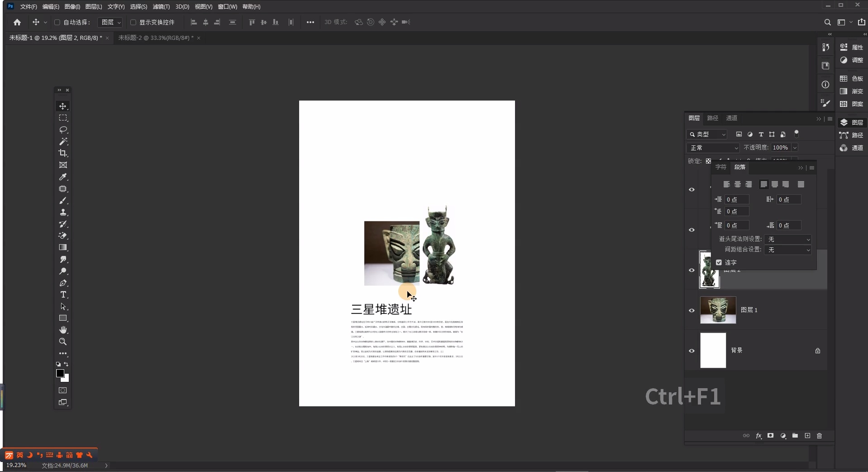Click the 图层1 layer thumbnail
The height and width of the screenshot is (472, 868).
tap(718, 311)
